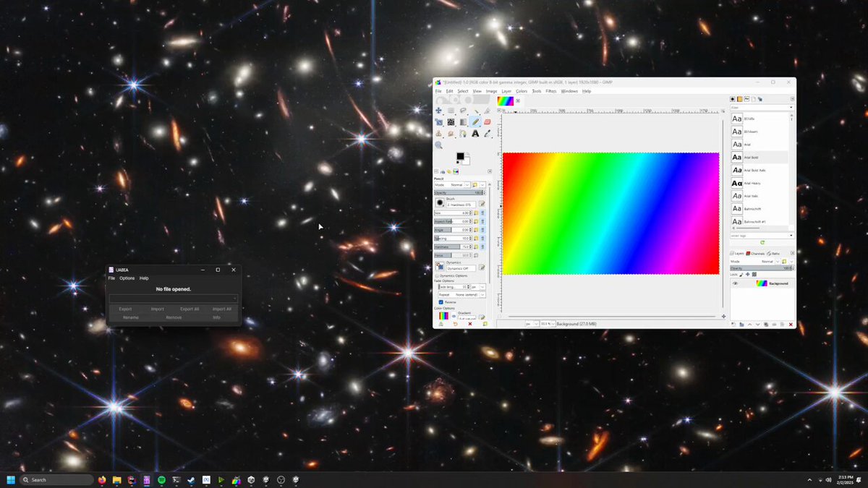Delete layer using red X icon
The width and height of the screenshot is (868, 488).
791,325
